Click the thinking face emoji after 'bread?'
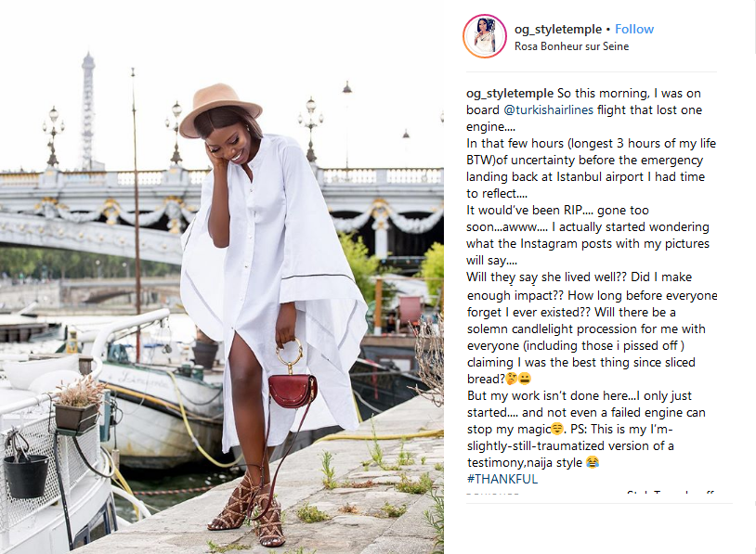 pos(511,379)
